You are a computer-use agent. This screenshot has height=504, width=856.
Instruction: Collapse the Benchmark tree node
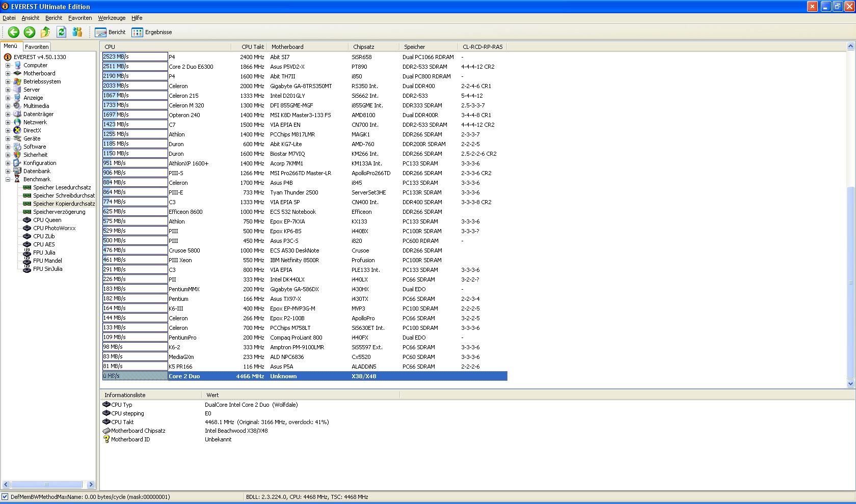8,179
